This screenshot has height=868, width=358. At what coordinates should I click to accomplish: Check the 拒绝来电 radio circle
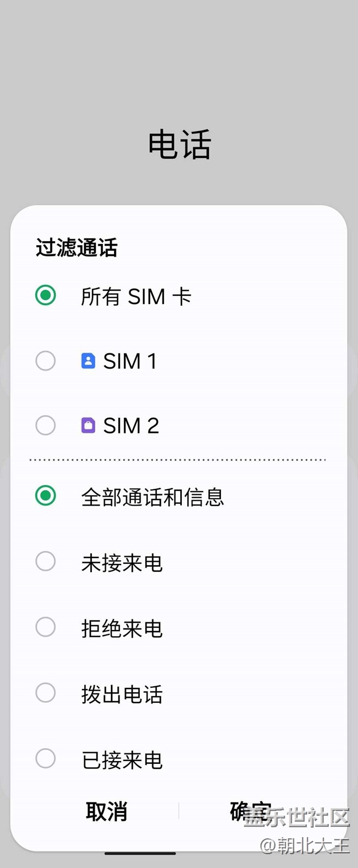[x=45, y=627]
